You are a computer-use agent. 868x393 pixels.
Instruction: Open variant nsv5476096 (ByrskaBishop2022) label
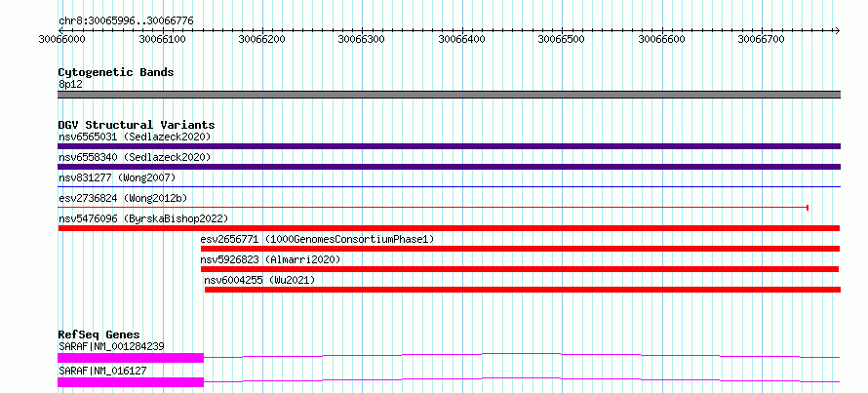(143, 218)
